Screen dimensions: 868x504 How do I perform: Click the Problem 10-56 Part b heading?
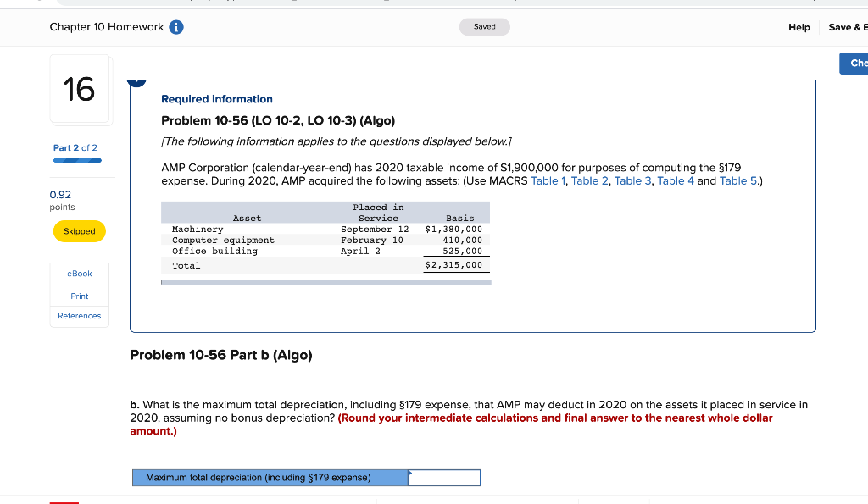pos(221,355)
